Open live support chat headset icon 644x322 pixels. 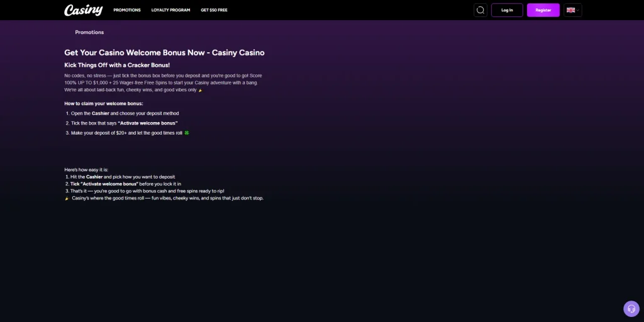pos(631,309)
